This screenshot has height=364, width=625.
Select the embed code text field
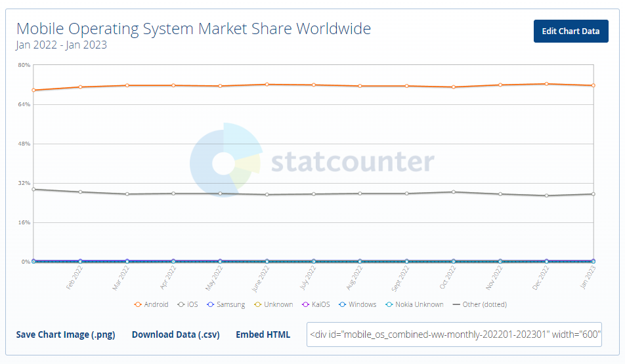click(x=454, y=334)
